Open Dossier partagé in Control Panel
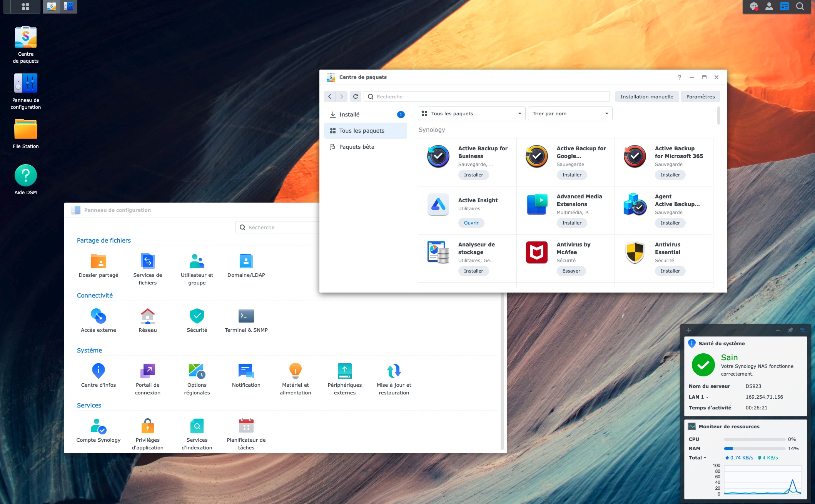This screenshot has width=815, height=504. [x=99, y=266]
